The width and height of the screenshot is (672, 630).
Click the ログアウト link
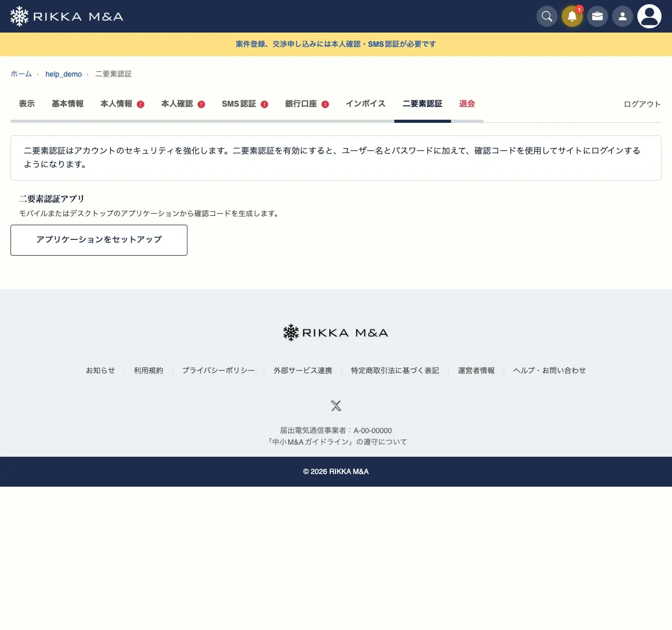tap(642, 104)
